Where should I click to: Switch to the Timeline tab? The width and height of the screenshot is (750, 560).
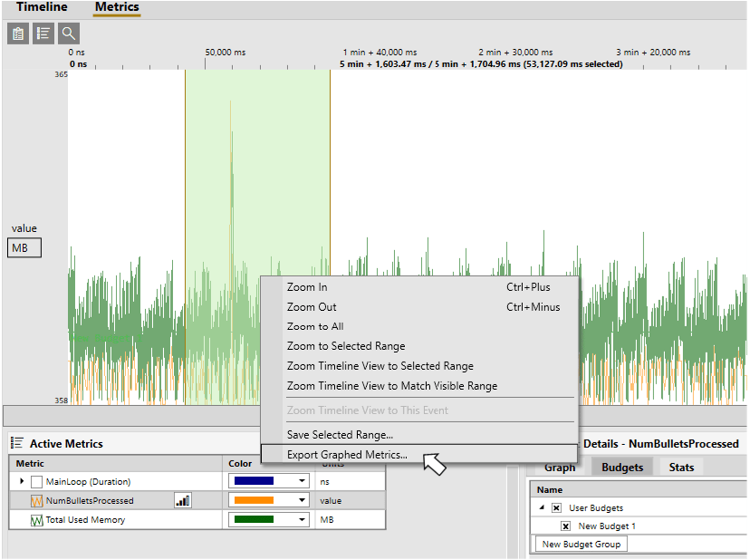pos(42,7)
